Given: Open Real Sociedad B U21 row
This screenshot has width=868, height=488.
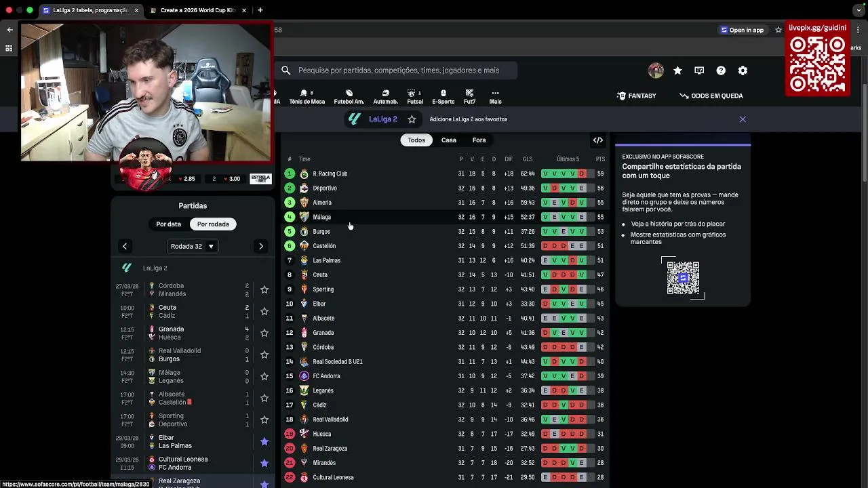Looking at the screenshot, I should point(445,362).
